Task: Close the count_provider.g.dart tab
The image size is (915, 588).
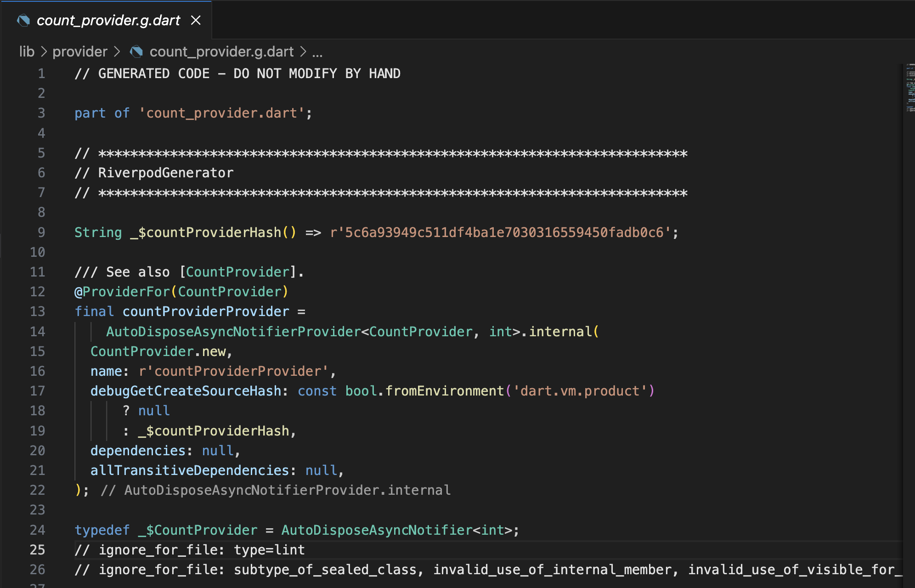Action: 196,20
